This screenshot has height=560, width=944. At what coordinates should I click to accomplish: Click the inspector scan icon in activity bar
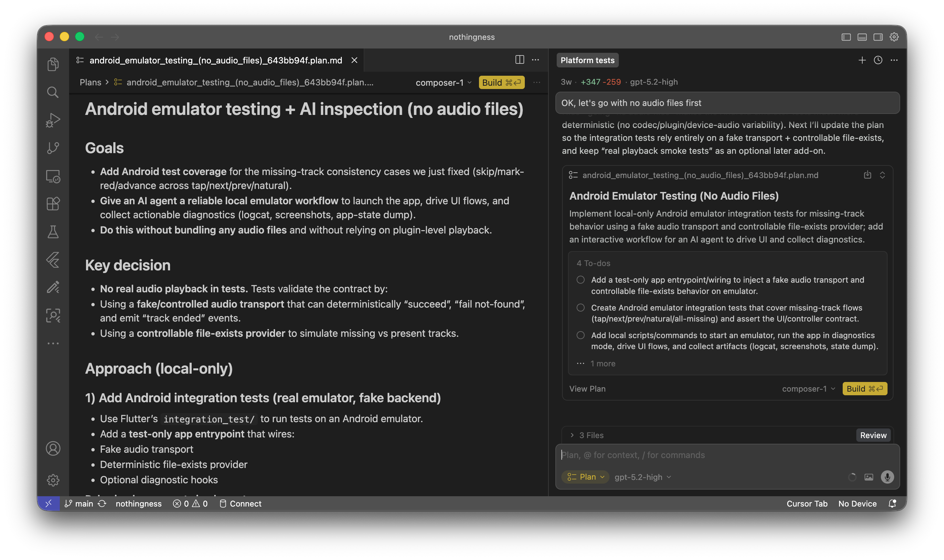click(53, 316)
